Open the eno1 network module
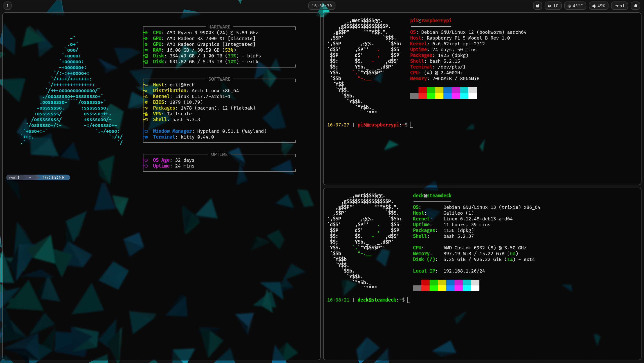This screenshot has height=363, width=644. (619, 6)
